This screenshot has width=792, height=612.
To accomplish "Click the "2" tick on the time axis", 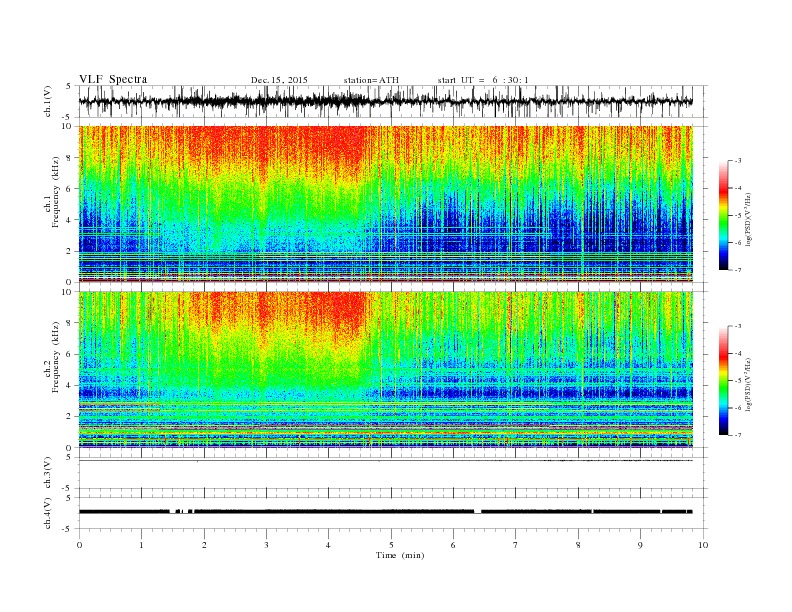I will pos(204,545).
